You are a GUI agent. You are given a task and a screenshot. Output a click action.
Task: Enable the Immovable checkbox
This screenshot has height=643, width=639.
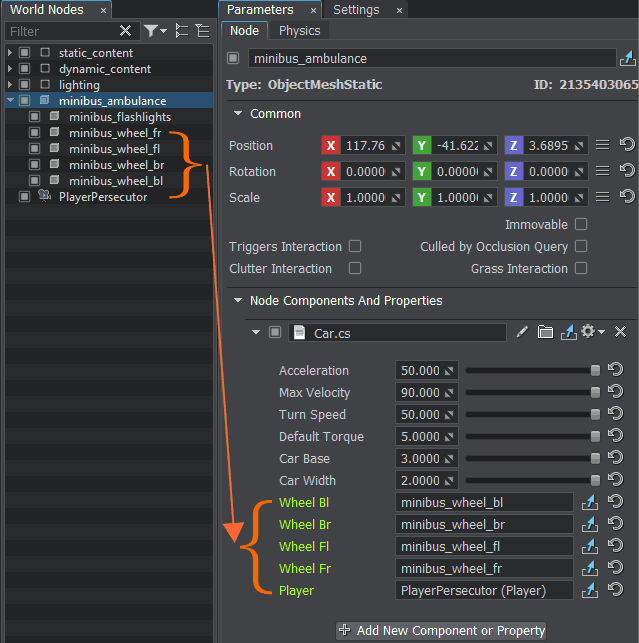point(581,224)
